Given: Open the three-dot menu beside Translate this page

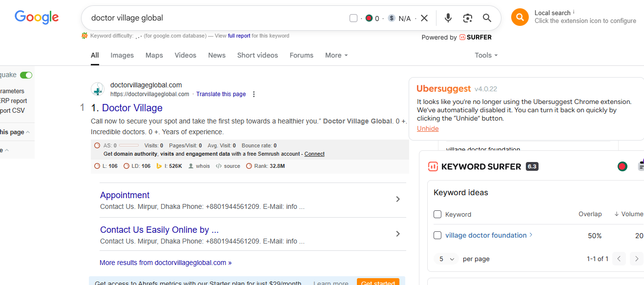Looking at the screenshot, I should (x=254, y=94).
